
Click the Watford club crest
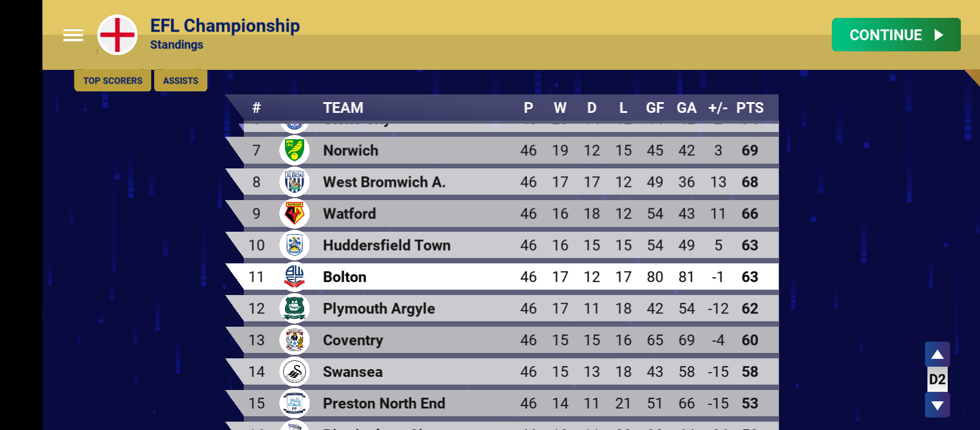294,214
